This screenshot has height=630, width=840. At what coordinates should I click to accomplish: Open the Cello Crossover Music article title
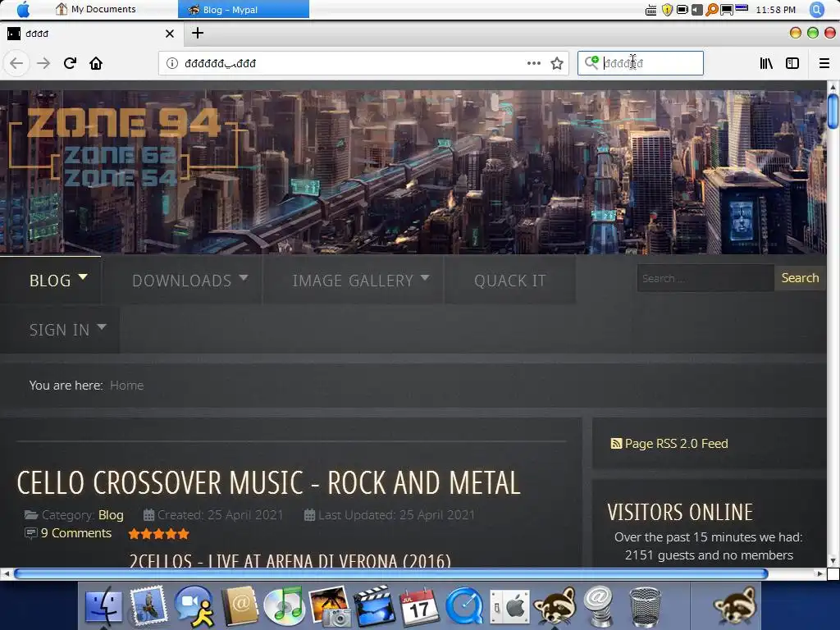(x=268, y=482)
